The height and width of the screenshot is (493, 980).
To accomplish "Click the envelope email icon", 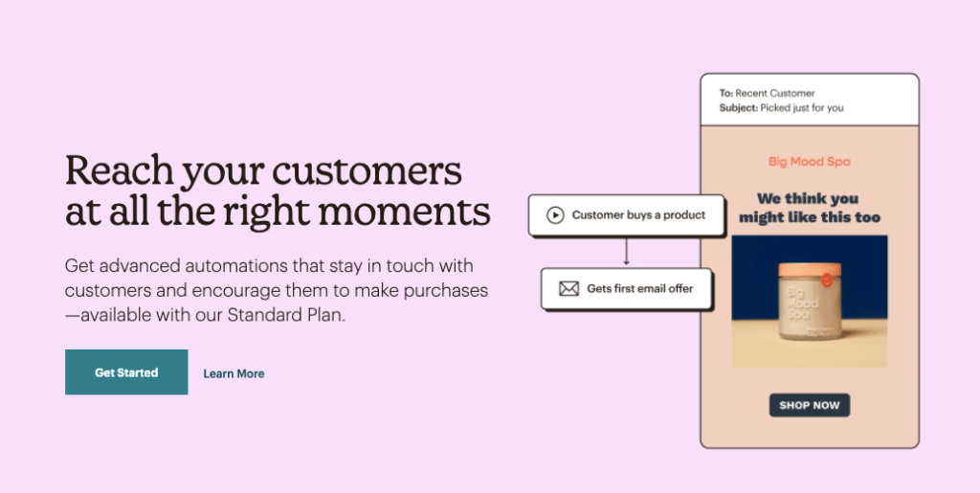I will coord(568,289).
